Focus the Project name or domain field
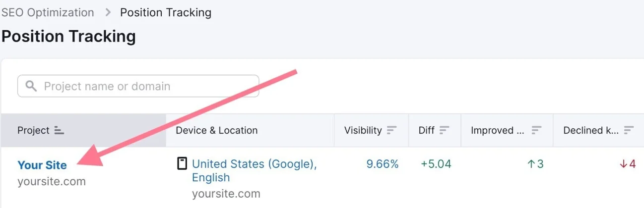Viewport: 644px width, 208px height. pyautogui.click(x=149, y=86)
